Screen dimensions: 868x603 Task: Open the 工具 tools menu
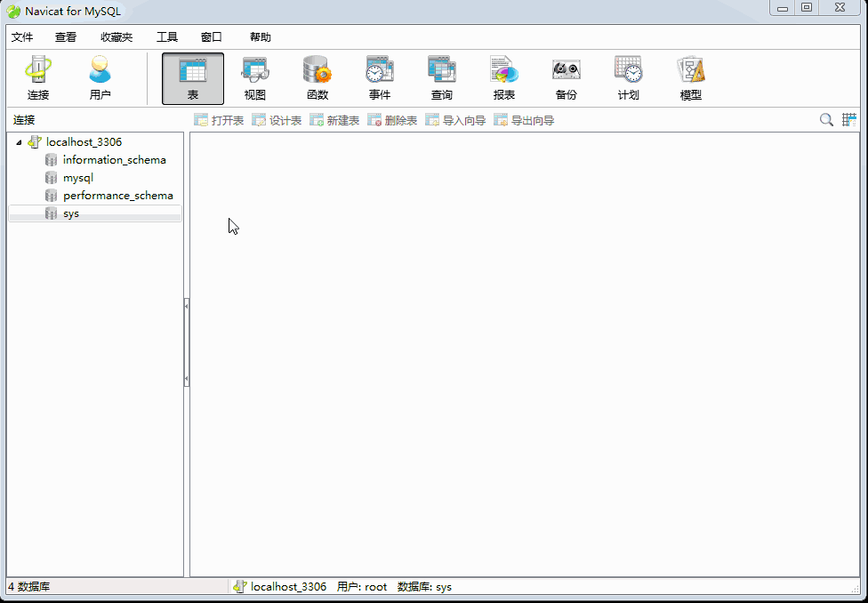tap(167, 37)
